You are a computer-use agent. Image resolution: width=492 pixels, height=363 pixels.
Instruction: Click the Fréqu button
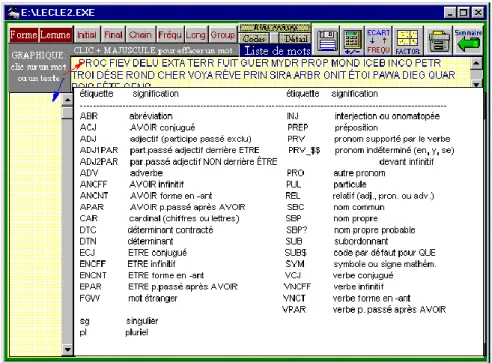170,35
